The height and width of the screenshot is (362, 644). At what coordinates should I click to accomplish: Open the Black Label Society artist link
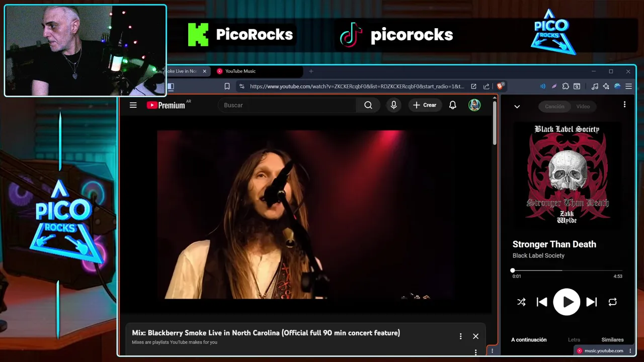click(538, 255)
